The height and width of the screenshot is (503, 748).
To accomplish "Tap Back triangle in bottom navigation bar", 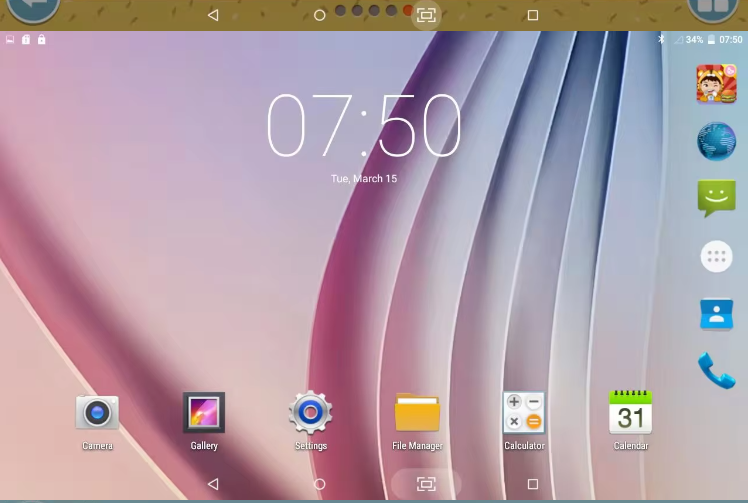I will (x=213, y=484).
